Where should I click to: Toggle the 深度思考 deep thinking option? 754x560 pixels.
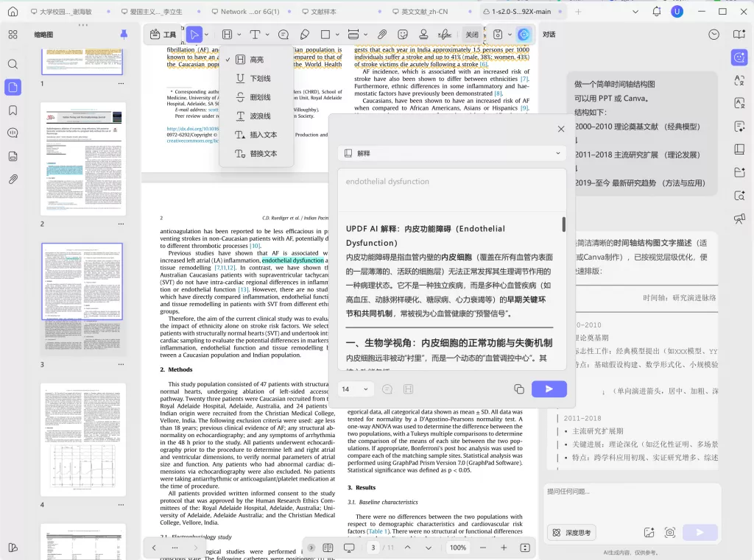573,532
